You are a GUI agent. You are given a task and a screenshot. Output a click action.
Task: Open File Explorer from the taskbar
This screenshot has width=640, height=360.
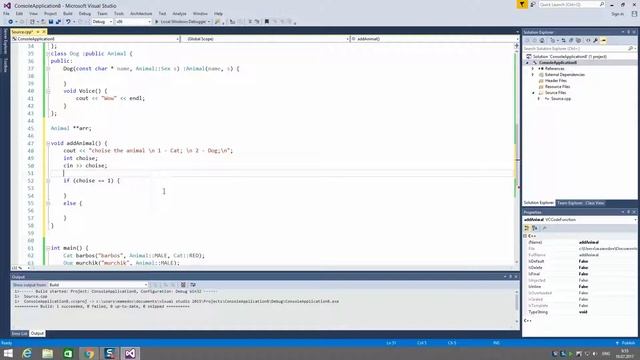(x=47, y=353)
